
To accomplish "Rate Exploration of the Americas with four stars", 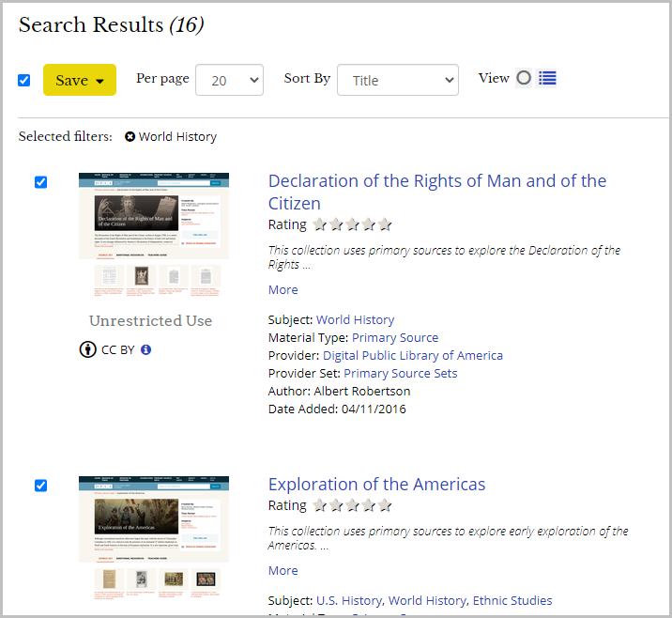I will pos(369,505).
